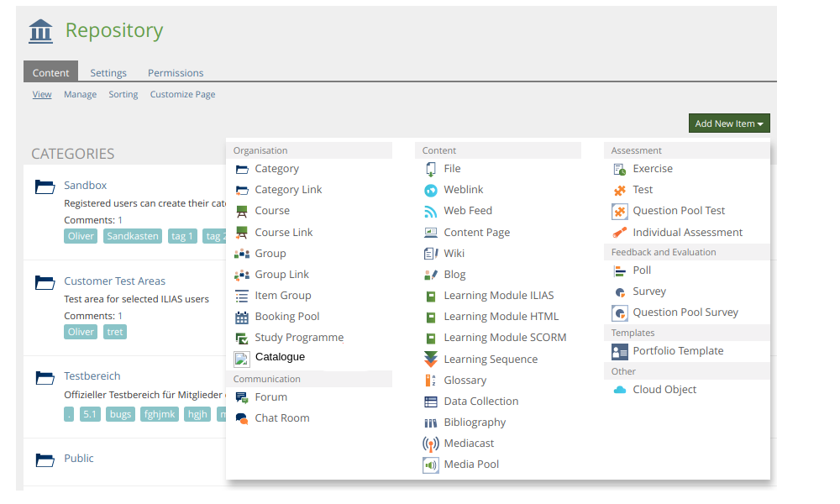The image size is (840, 504).
Task: Click the Booking Pool calendar icon
Action: click(242, 317)
